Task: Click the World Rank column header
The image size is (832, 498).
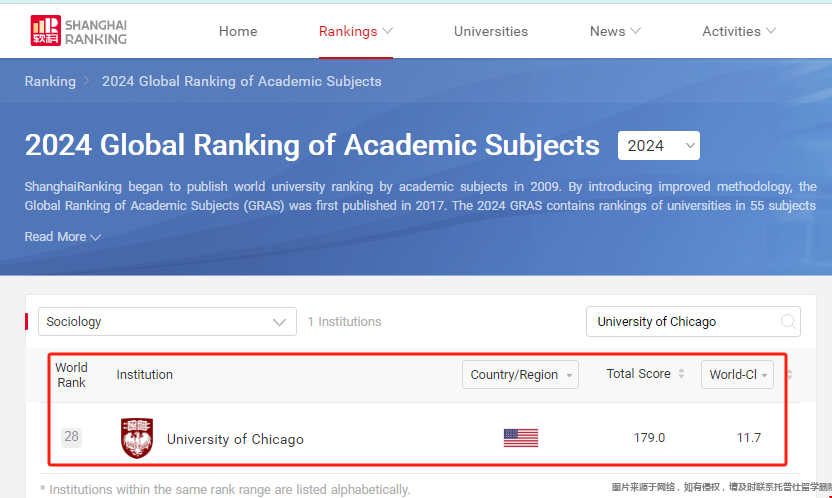Action: (x=71, y=375)
